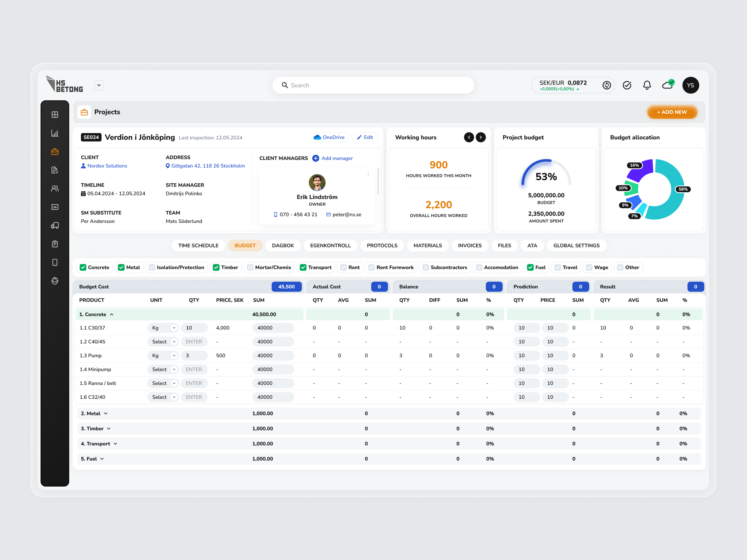This screenshot has width=747, height=560.
Task: Click the circled checkmark tasks icon
Action: (x=627, y=85)
